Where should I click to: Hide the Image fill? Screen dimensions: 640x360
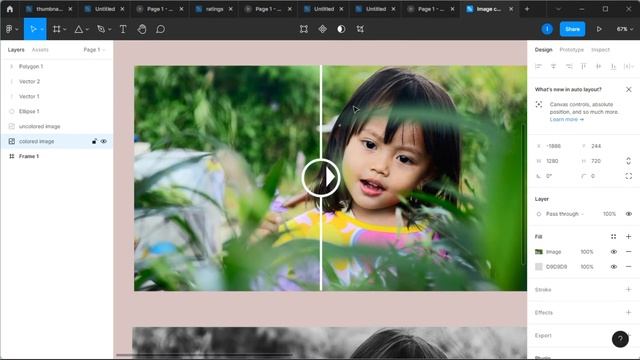click(x=613, y=252)
